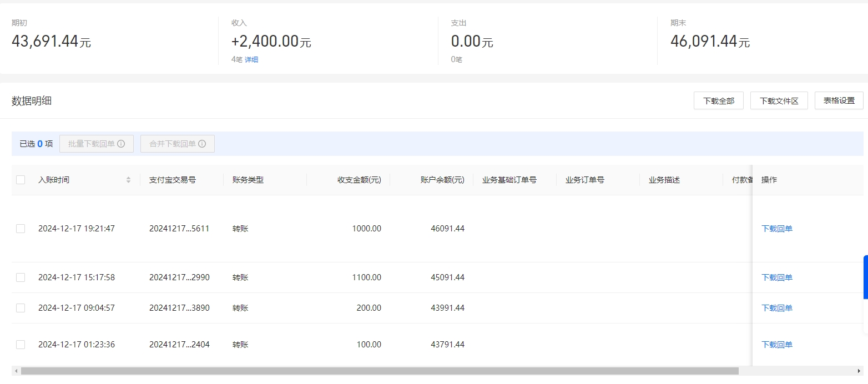Click the timestamp 2024-12-17 01:23:36
868x384 pixels.
coord(77,345)
